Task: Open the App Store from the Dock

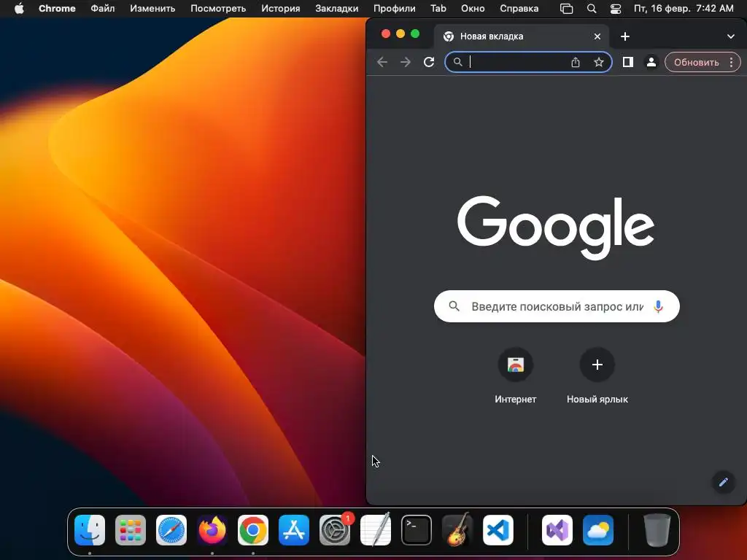Action: [x=294, y=530]
